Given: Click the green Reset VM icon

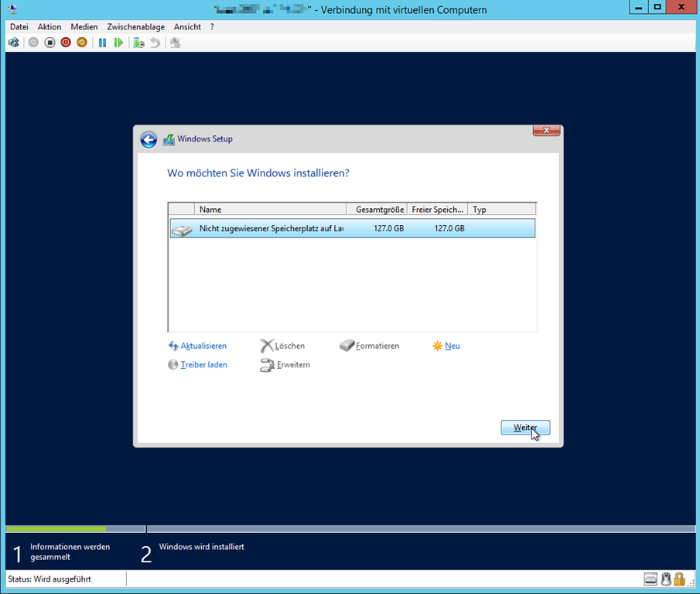Looking at the screenshot, I should pyautogui.click(x=118, y=43).
